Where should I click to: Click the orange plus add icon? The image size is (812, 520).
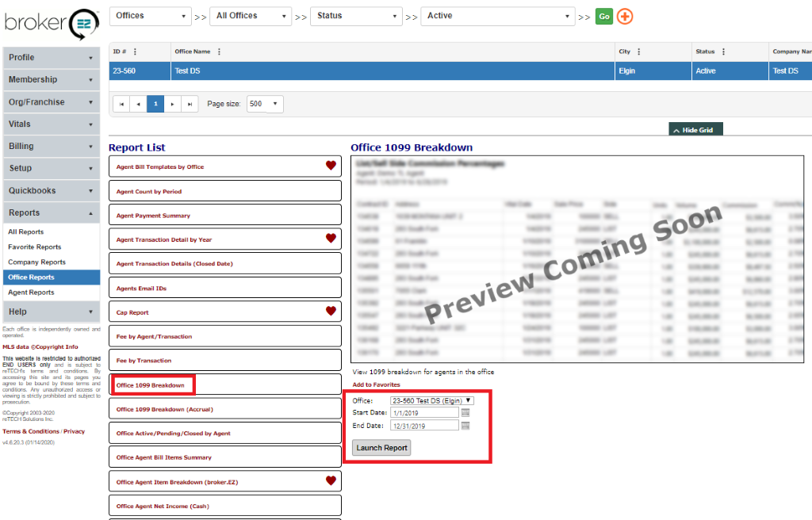[625, 16]
